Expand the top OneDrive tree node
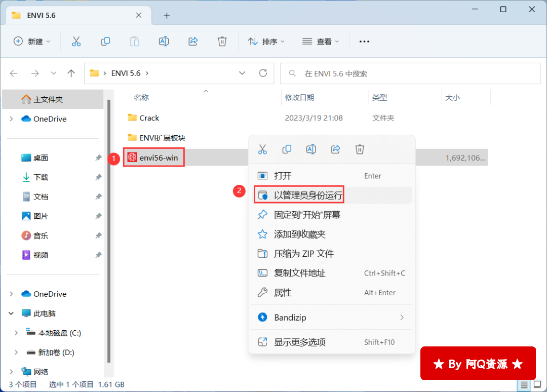This screenshot has width=547, height=392. coord(11,119)
